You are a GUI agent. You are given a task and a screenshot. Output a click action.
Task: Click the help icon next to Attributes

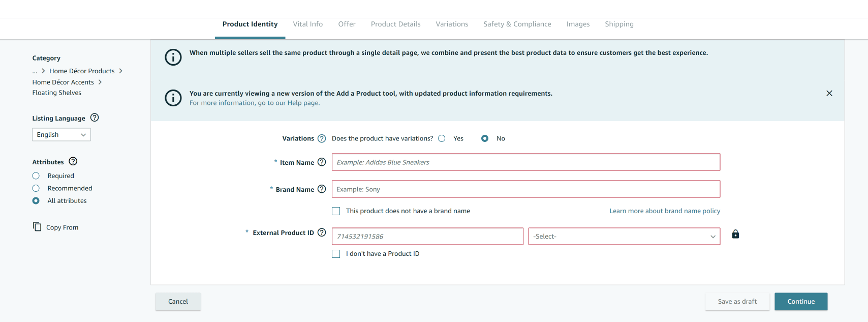73,161
